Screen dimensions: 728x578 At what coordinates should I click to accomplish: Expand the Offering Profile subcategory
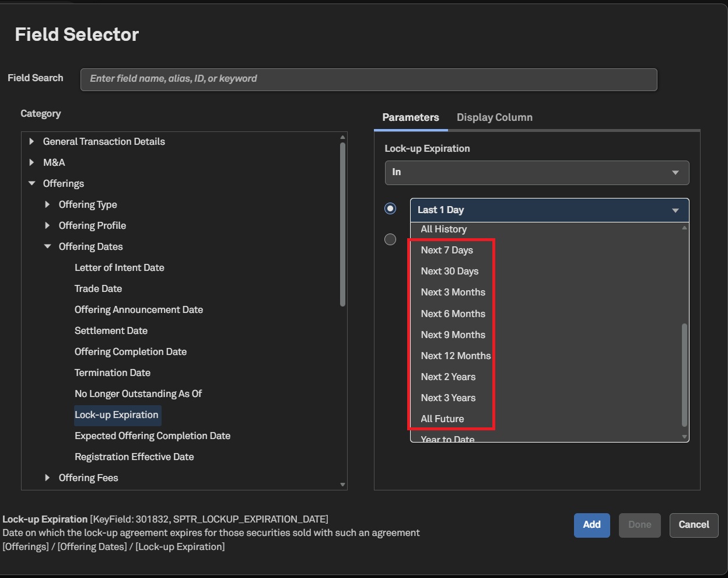47,225
